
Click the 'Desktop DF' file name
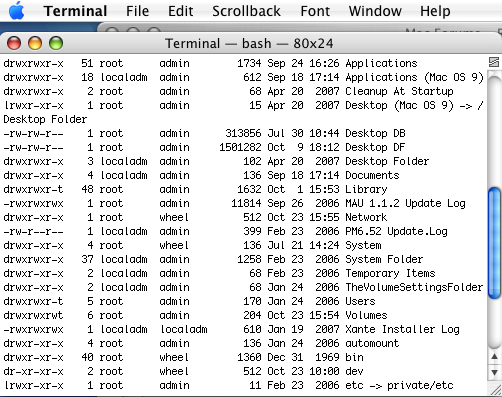pyautogui.click(x=375, y=147)
